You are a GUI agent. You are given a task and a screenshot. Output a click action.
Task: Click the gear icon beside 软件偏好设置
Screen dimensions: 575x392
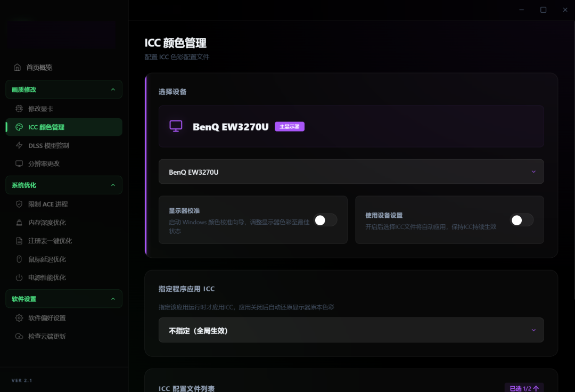[x=19, y=317]
